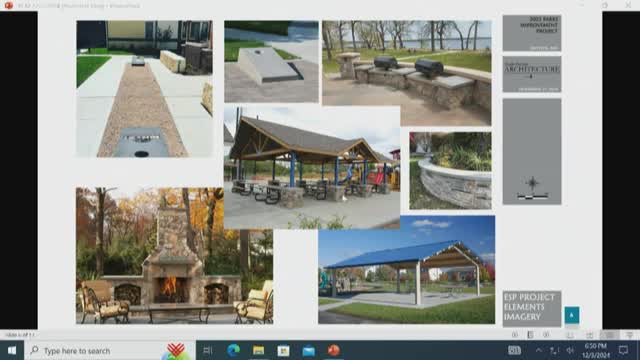Open the Mail app from the taskbar
This screenshot has height=360, width=640.
coord(309,350)
